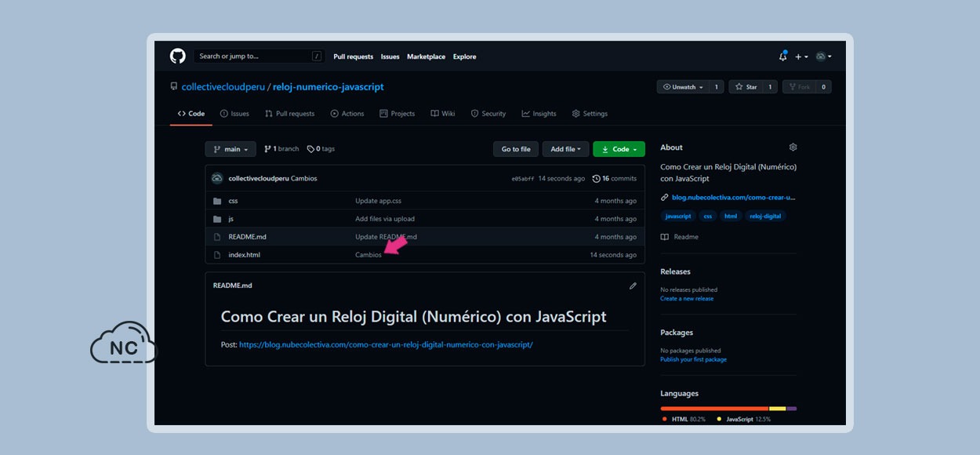This screenshot has height=455, width=980.
Task: Edit About details with gear icon
Action: 793,147
